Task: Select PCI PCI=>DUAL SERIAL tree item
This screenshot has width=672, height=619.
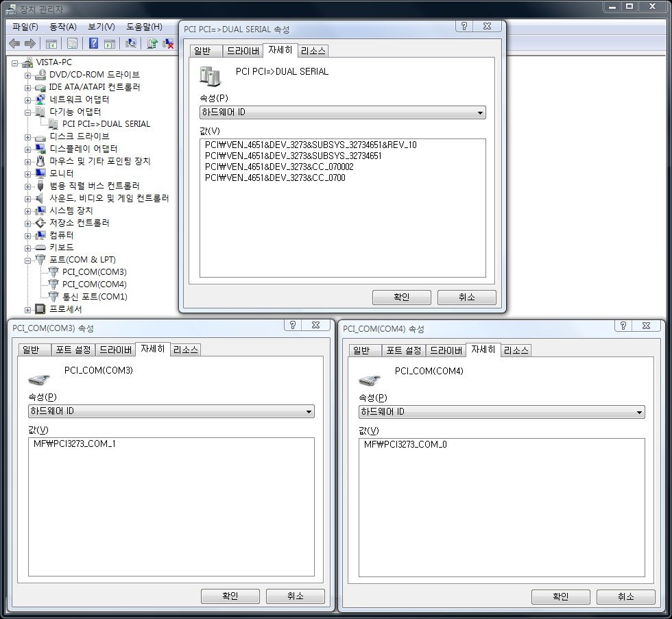Action: pos(106,124)
